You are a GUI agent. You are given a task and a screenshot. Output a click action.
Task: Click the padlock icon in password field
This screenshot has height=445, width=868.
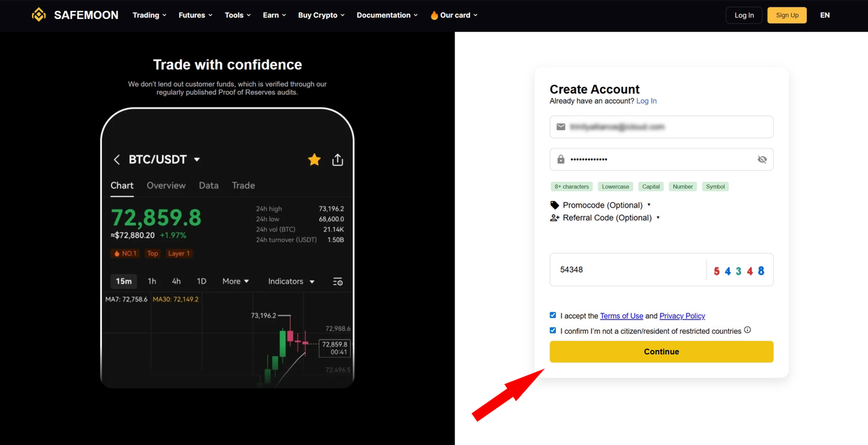pos(561,159)
